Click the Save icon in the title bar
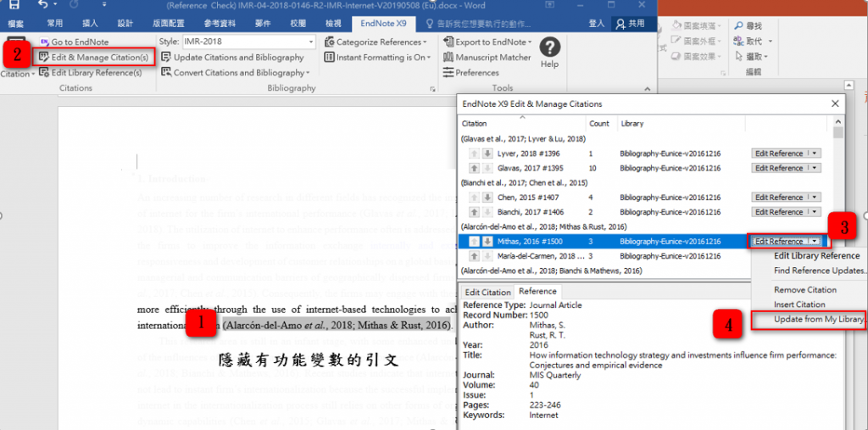The image size is (868, 430). tap(14, 5)
